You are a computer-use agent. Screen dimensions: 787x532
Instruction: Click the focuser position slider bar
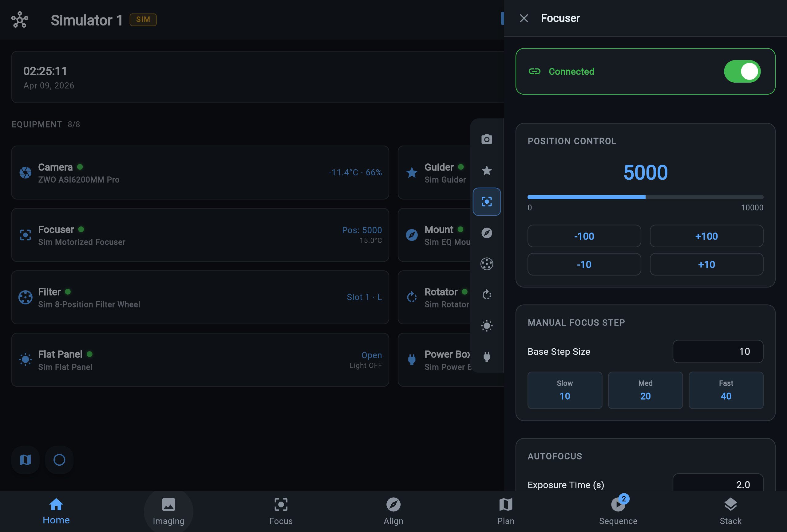click(646, 197)
